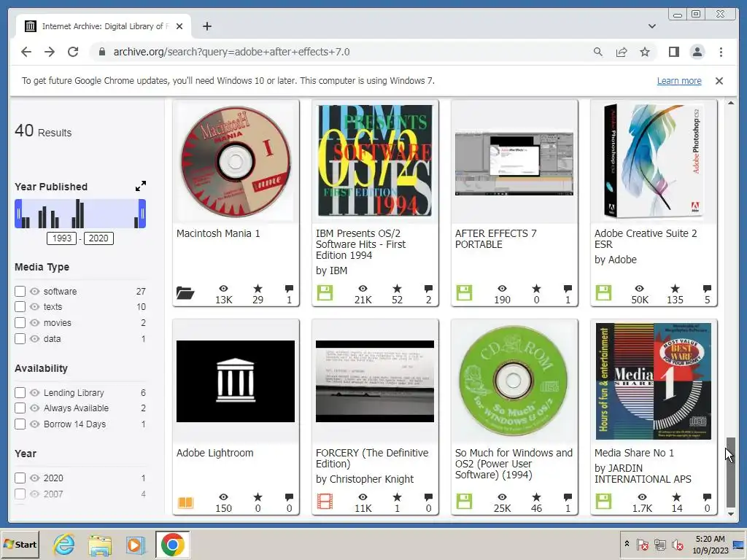Screen dimensions: 747x560
Task: Toggle Chrome side panel
Action: coord(673,52)
